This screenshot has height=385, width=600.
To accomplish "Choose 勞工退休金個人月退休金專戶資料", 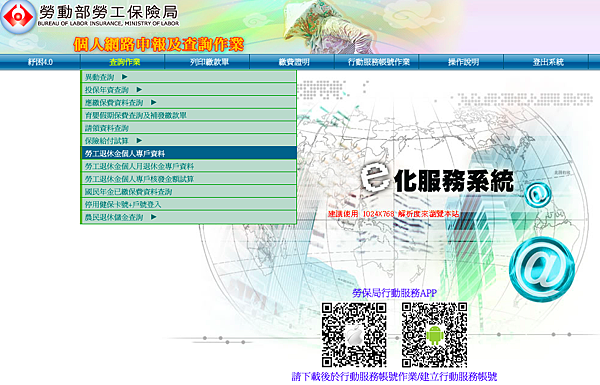I will (x=189, y=166).
